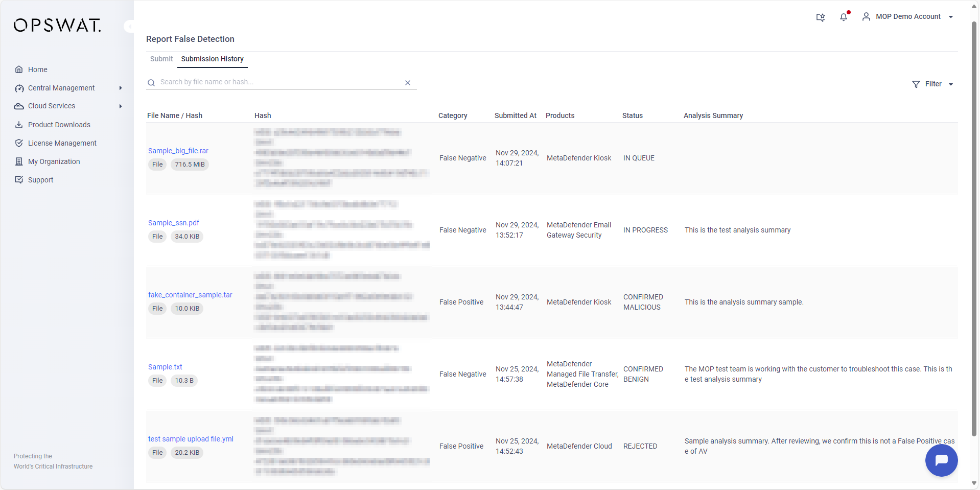Collapse the sidebar with the arrow button
980x490 pixels.
129,26
